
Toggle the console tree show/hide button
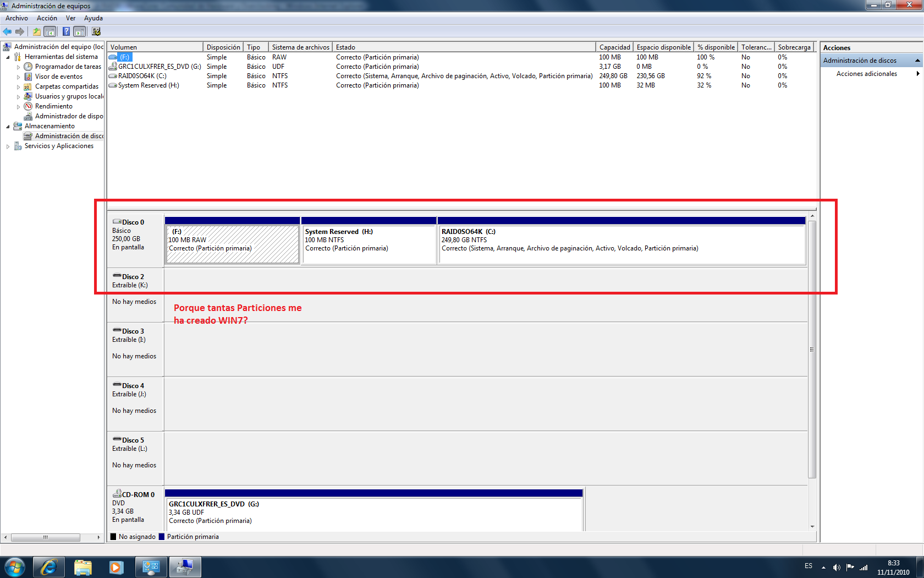(50, 31)
